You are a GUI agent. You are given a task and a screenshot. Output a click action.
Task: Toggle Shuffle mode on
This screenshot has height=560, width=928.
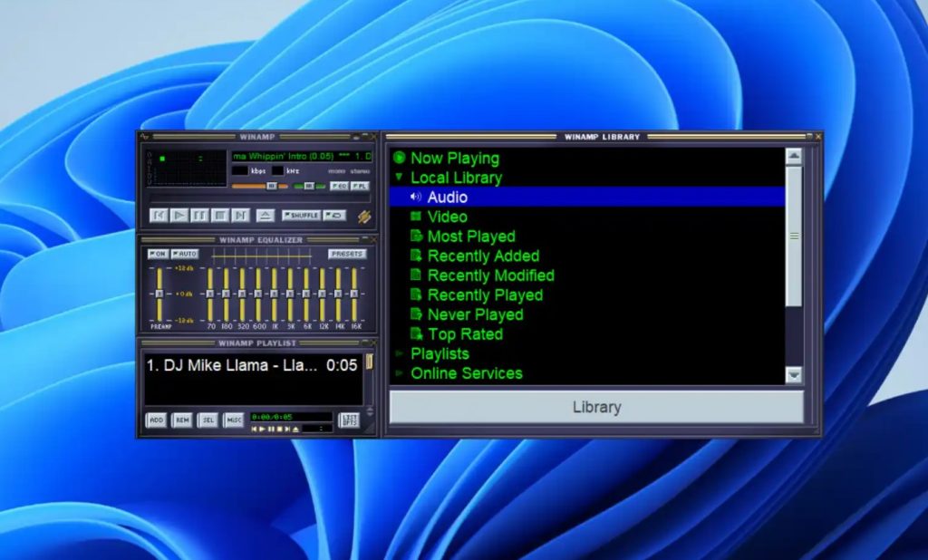[301, 216]
